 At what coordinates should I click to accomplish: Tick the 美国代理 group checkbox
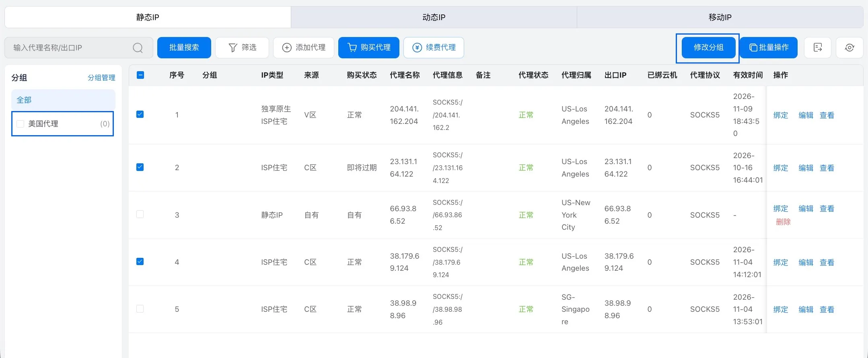[x=21, y=124]
